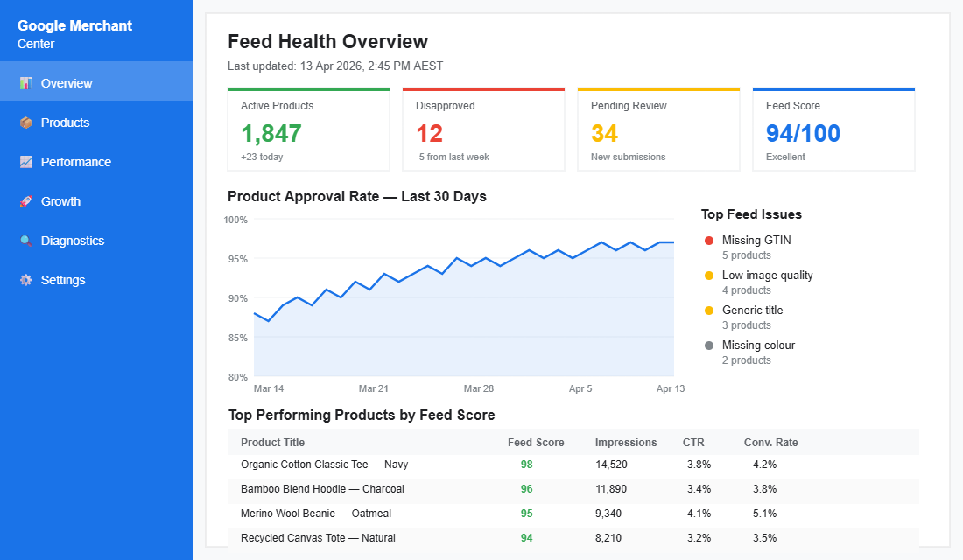Click the yellow dot beside Low image quality

point(709,274)
